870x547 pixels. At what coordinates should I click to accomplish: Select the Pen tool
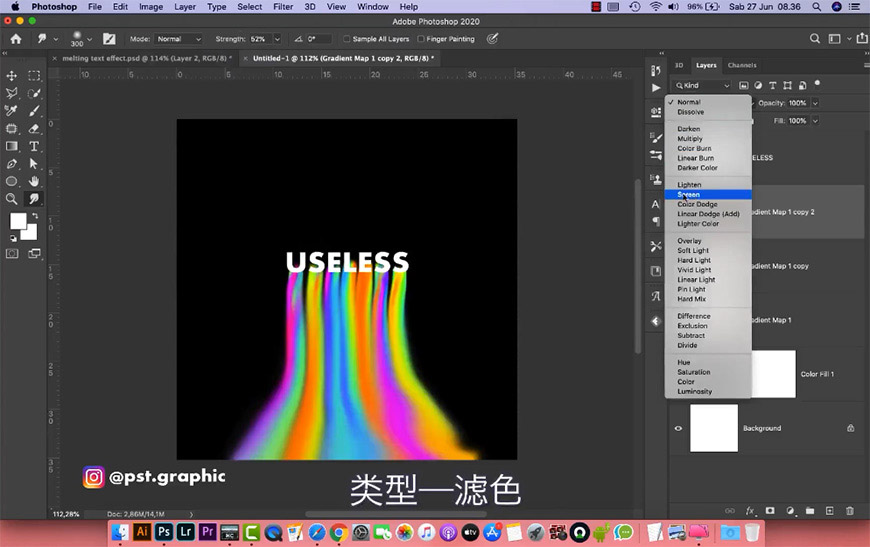coord(11,164)
